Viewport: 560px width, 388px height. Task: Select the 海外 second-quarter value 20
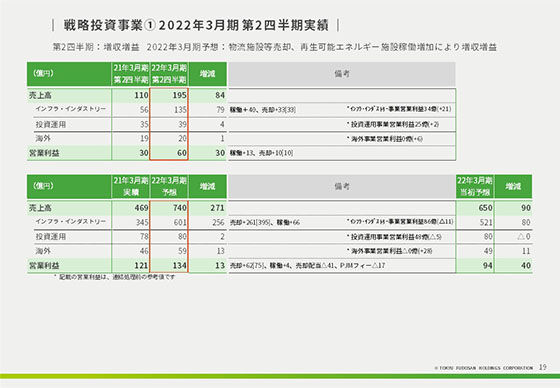[x=182, y=139]
